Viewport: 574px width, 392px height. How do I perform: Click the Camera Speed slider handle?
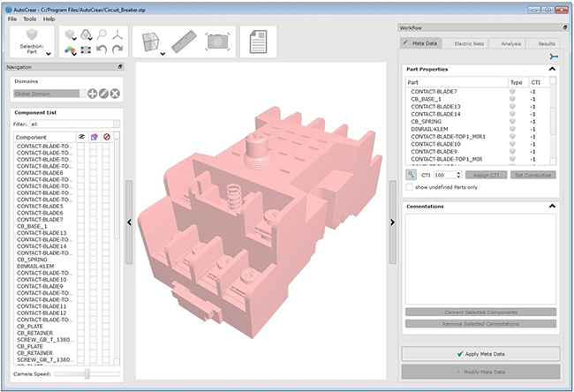pyautogui.click(x=87, y=373)
